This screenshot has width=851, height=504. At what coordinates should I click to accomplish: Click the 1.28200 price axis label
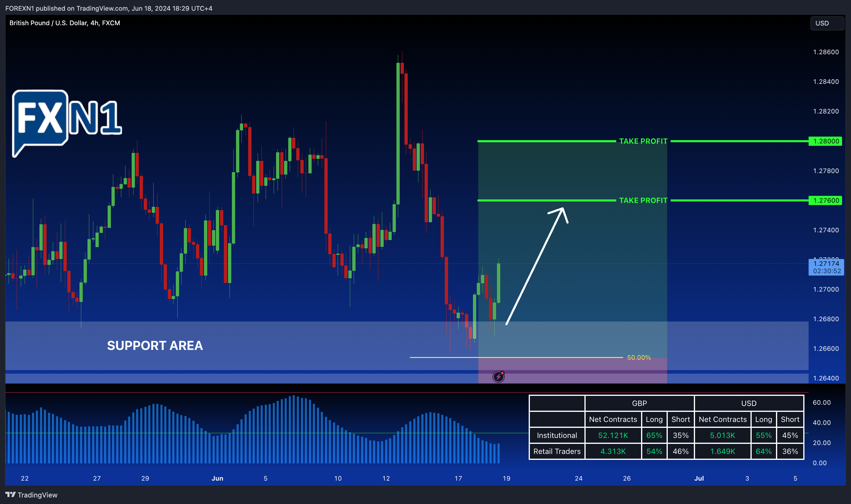tap(826, 111)
